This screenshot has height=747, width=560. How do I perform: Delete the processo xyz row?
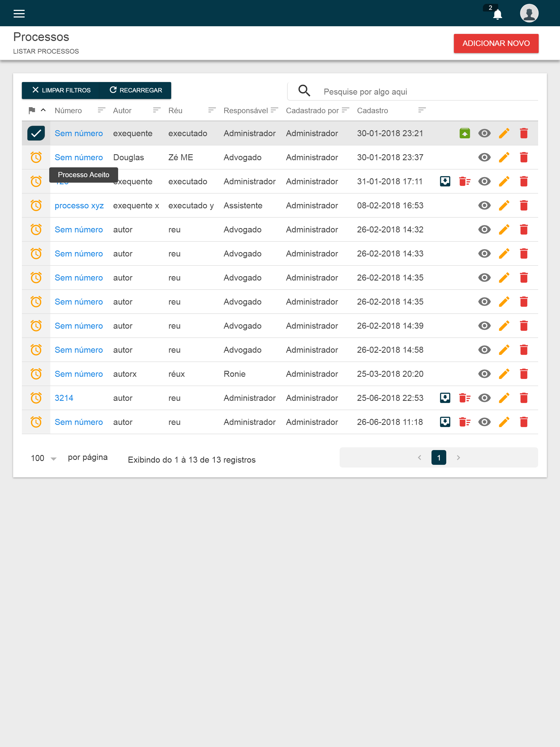click(x=524, y=206)
